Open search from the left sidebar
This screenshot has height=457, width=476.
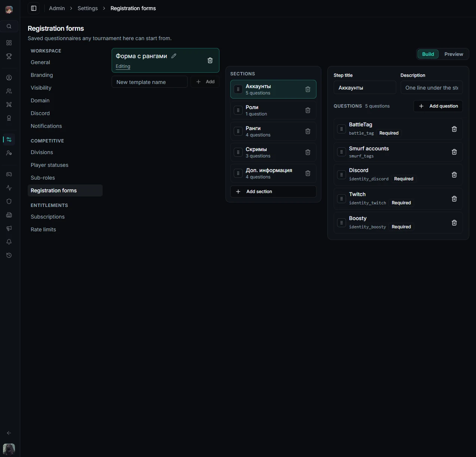[9, 26]
